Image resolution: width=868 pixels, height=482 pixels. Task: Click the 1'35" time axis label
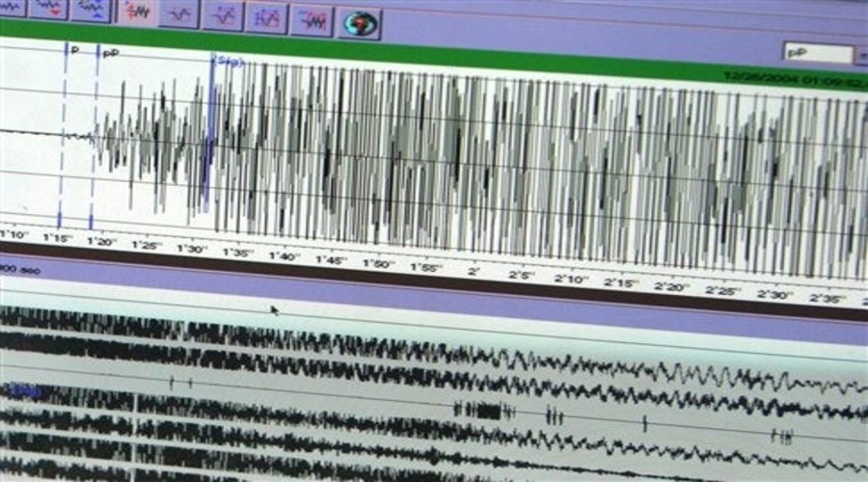237,254
